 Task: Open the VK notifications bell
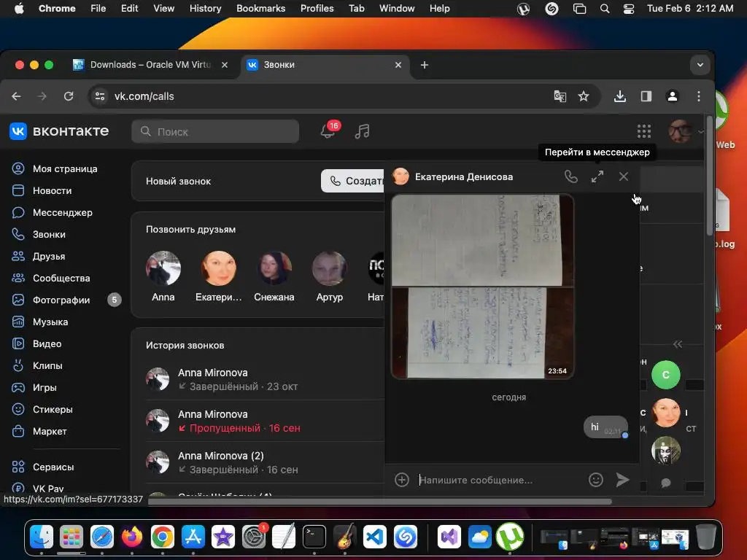tap(328, 131)
